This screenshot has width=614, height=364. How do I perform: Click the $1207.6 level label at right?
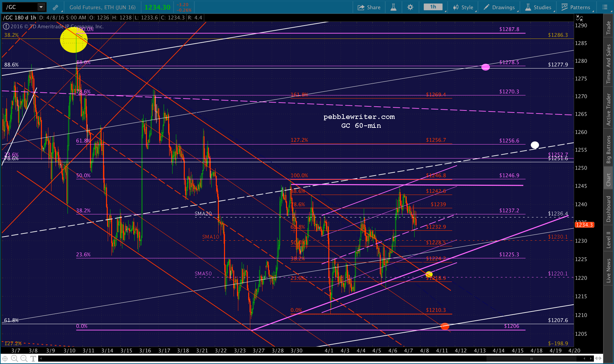point(558,320)
